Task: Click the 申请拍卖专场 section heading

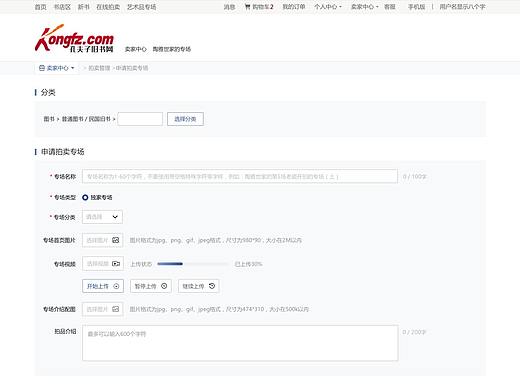Action: point(63,152)
